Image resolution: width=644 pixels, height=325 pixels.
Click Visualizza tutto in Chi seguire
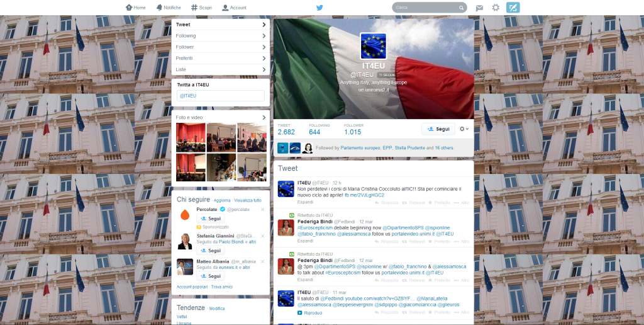[248, 200]
